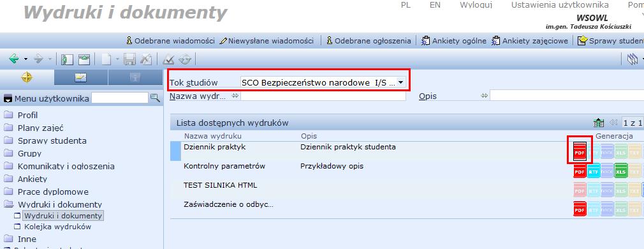Click the new document toolbar icon
Image resolution: width=644 pixels, height=249 pixels.
[x=106, y=59]
